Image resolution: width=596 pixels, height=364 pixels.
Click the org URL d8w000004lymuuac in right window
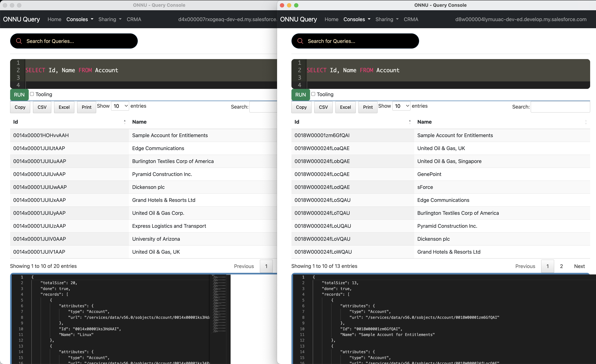521,19
